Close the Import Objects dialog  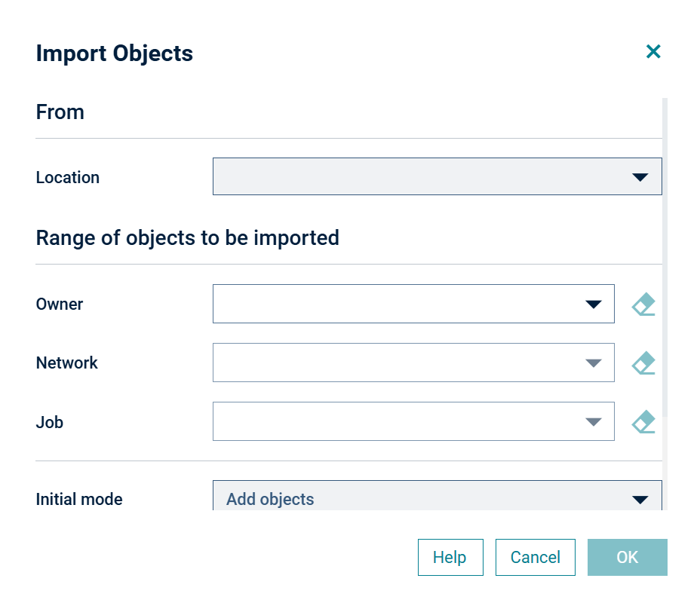coord(653,52)
